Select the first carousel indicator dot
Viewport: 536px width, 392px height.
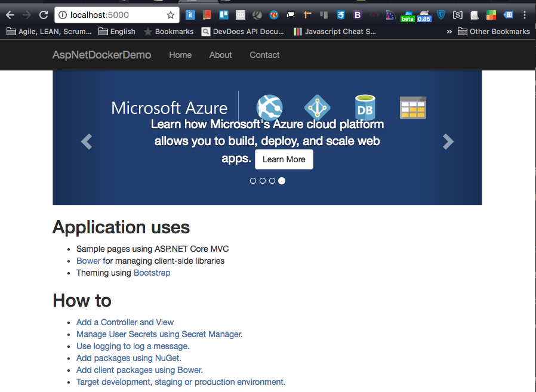pyautogui.click(x=253, y=181)
